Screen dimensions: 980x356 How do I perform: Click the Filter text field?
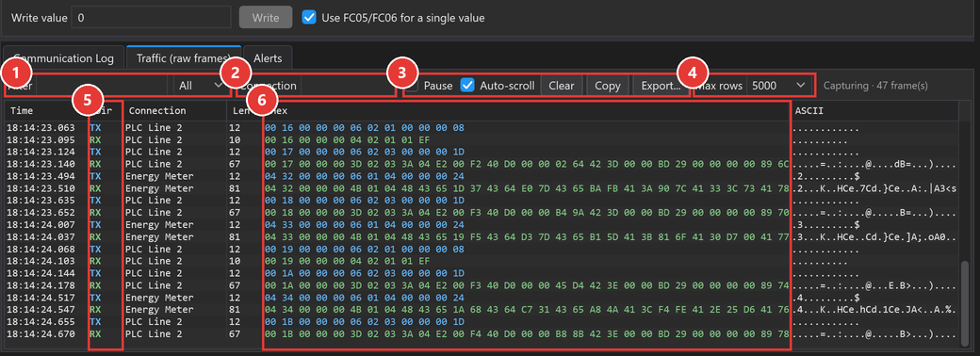point(101,86)
